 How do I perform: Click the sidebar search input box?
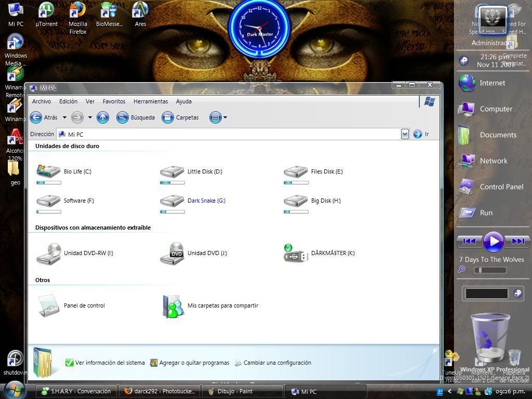tap(486, 294)
